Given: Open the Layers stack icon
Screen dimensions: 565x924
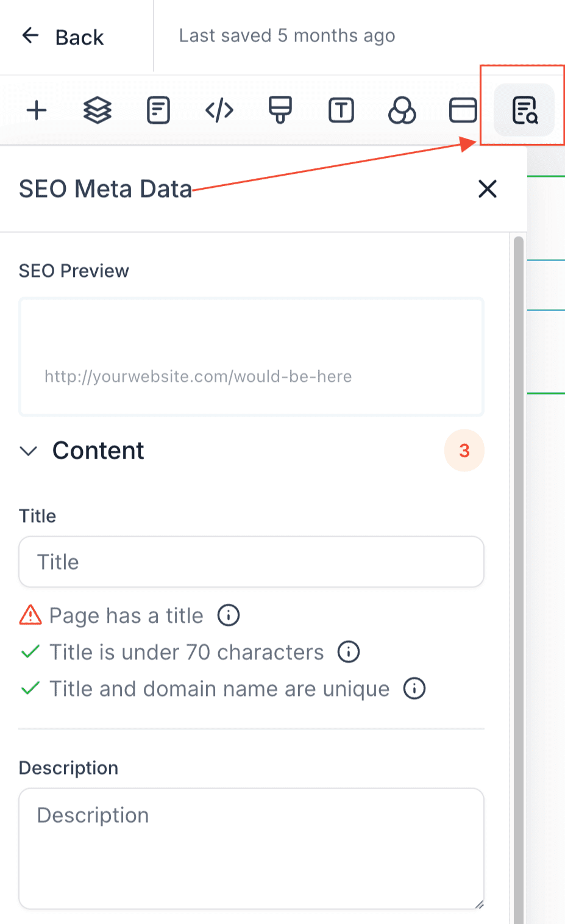Looking at the screenshot, I should tap(98, 110).
